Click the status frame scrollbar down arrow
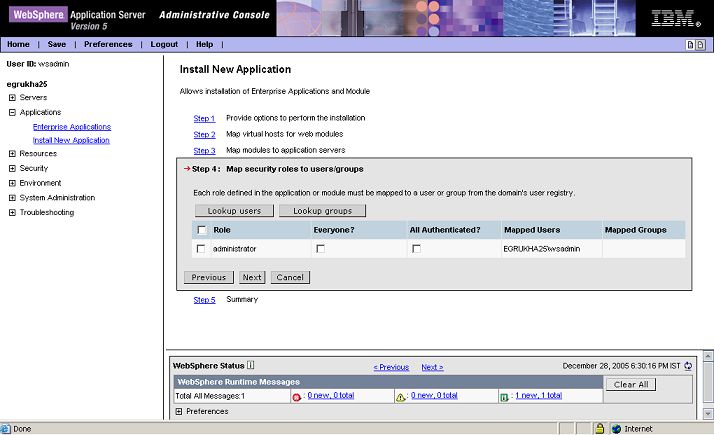714x435 pixels. (708, 414)
